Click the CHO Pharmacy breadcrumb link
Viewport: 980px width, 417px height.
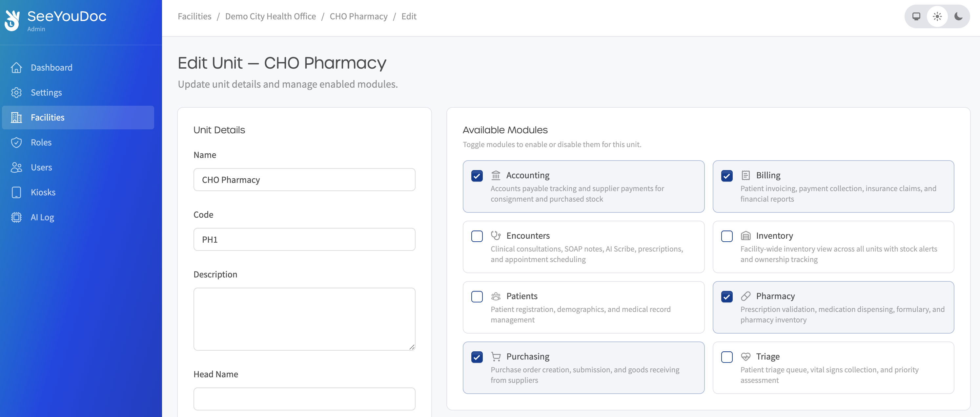point(358,16)
